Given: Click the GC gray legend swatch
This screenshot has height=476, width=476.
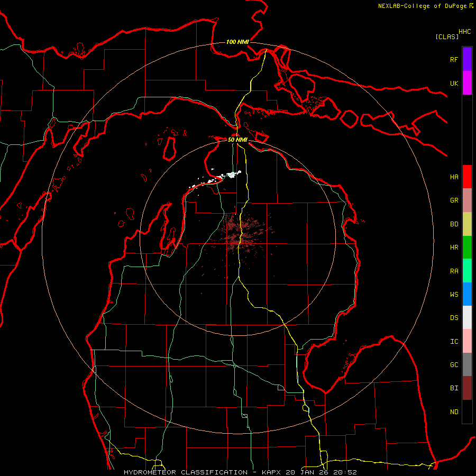Looking at the screenshot, I should [467, 364].
